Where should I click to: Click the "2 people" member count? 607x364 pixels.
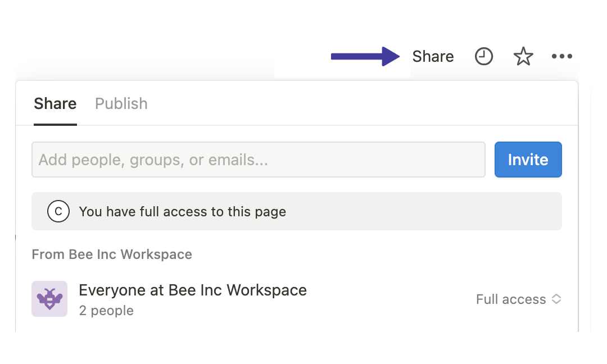[106, 311]
